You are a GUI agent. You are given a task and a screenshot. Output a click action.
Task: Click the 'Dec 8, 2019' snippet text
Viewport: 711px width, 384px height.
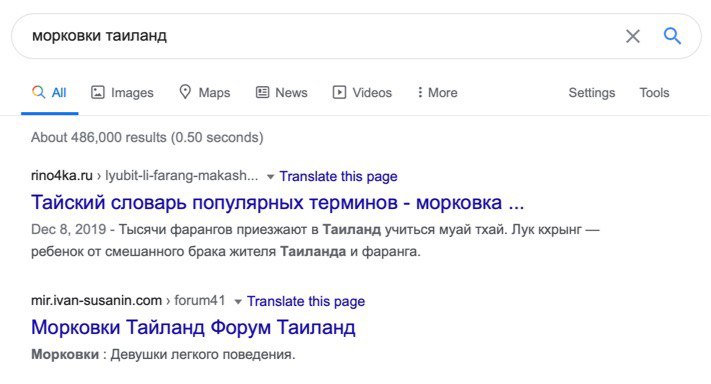click(x=68, y=229)
